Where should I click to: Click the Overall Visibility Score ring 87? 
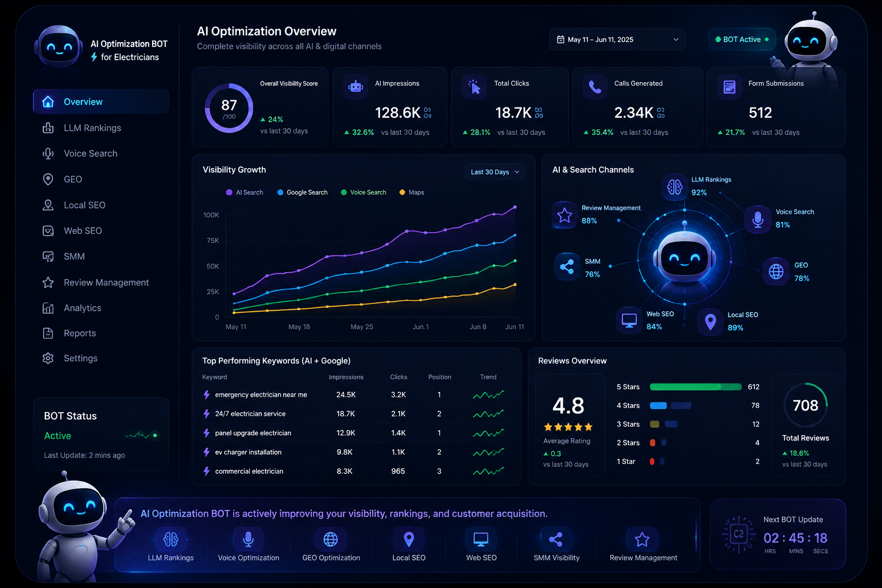tap(229, 108)
